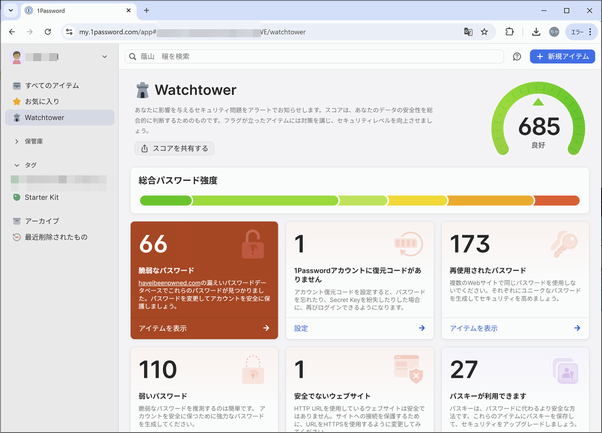The height and width of the screenshot is (433, 602).
Task: Open the browser downloads icon
Action: click(536, 31)
